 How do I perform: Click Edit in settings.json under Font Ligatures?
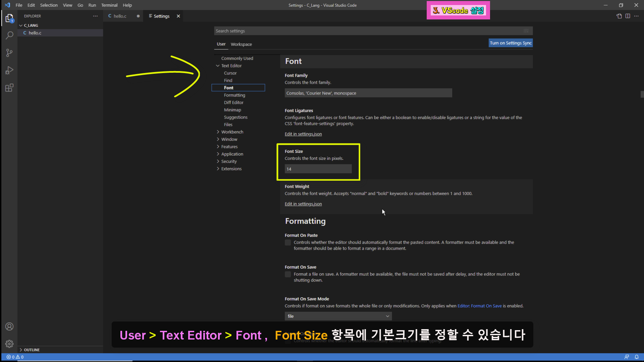[303, 134]
